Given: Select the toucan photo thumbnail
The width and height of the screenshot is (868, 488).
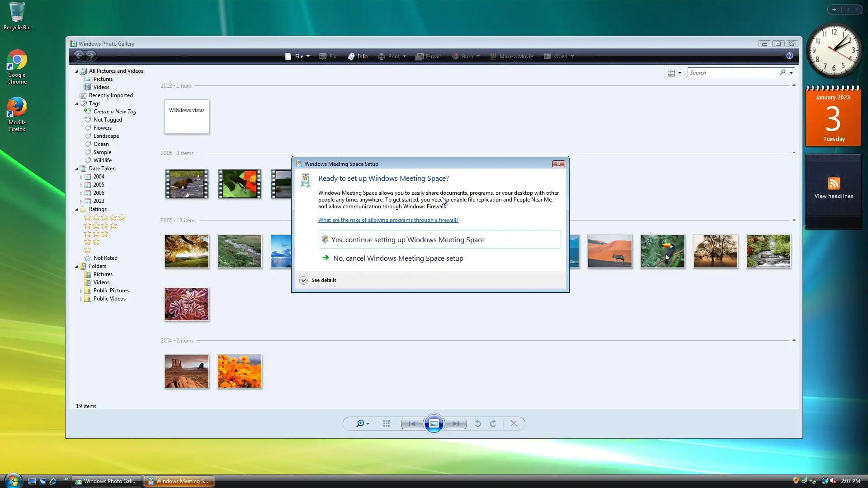Looking at the screenshot, I should [x=662, y=251].
